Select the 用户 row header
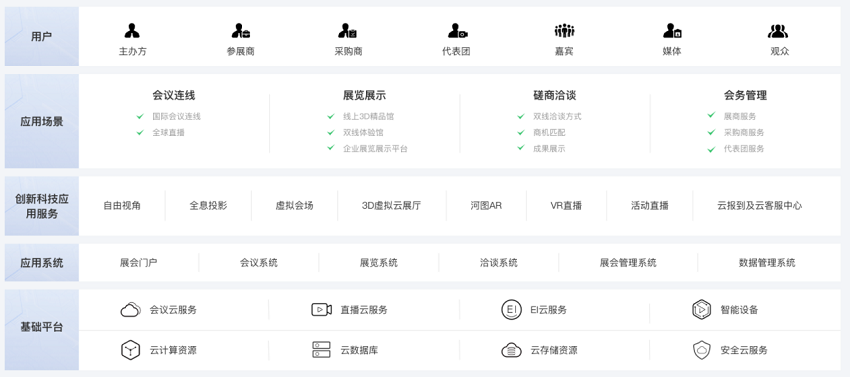 (x=42, y=36)
